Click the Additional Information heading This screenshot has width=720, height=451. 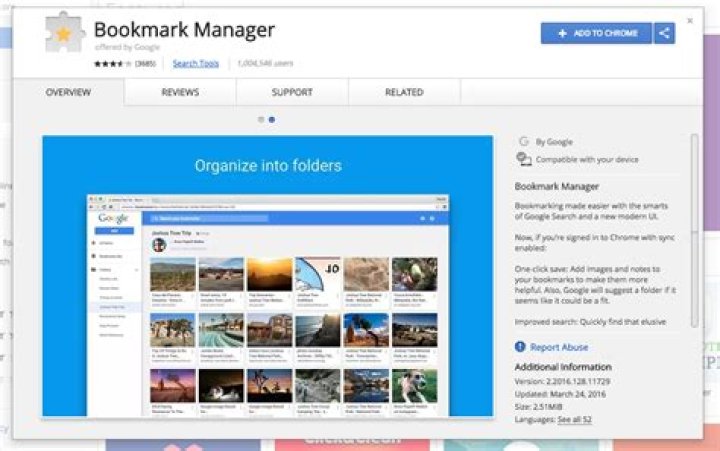coord(563,367)
